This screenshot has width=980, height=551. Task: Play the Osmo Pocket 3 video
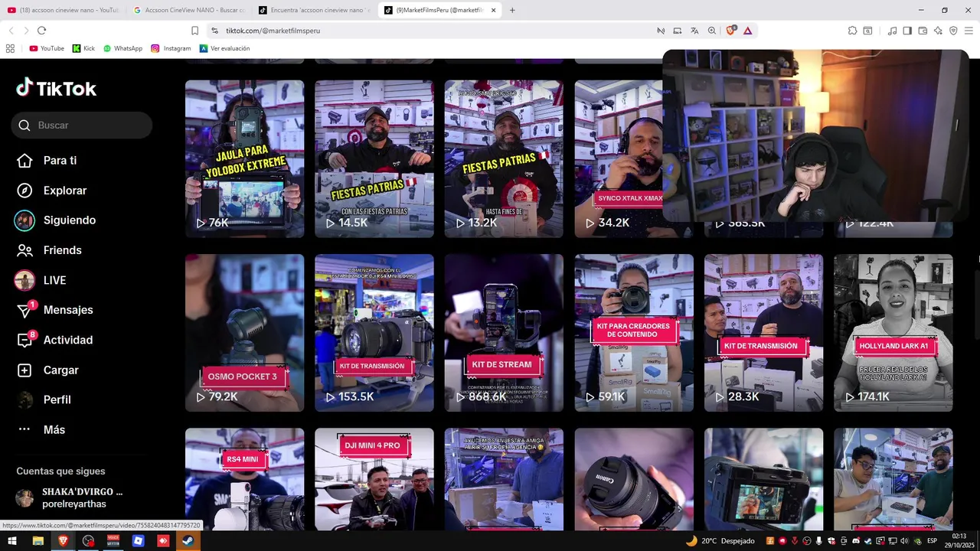pos(244,333)
